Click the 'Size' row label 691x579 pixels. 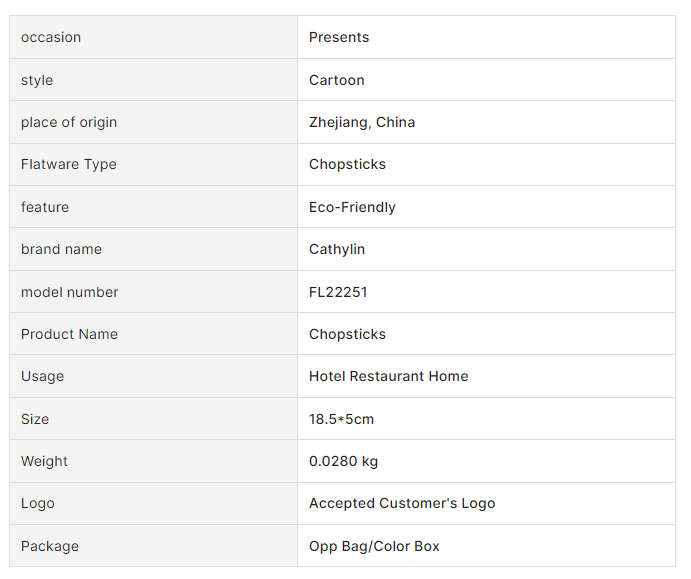point(35,419)
